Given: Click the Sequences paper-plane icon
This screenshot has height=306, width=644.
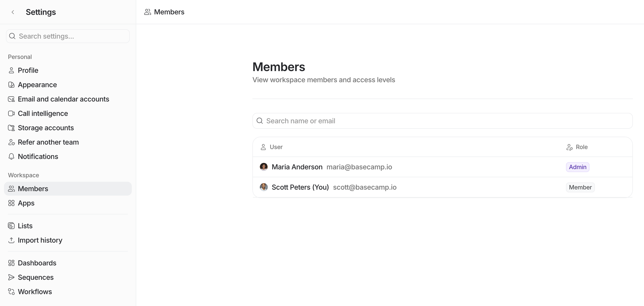Looking at the screenshot, I should [11, 277].
